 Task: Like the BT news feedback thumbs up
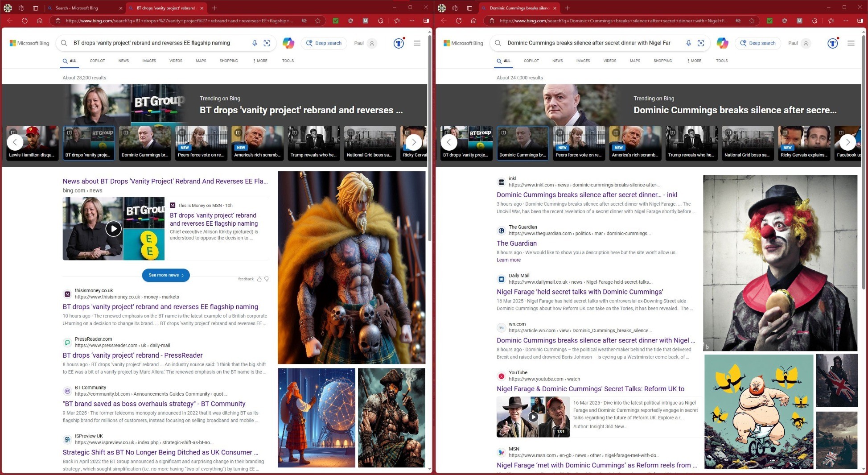(x=259, y=279)
